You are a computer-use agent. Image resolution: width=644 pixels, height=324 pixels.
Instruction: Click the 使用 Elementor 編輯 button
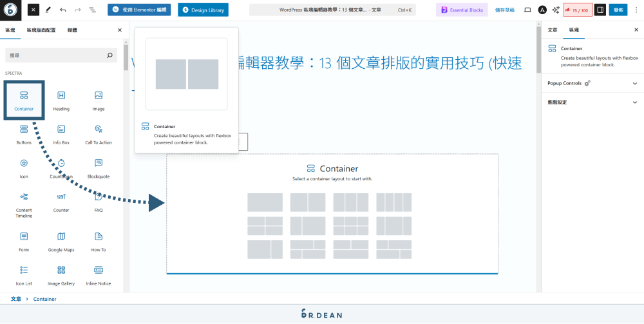pos(139,10)
